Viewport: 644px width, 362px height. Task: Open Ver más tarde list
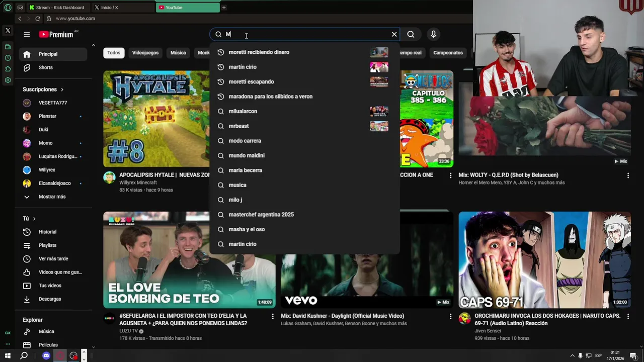pos(53,258)
